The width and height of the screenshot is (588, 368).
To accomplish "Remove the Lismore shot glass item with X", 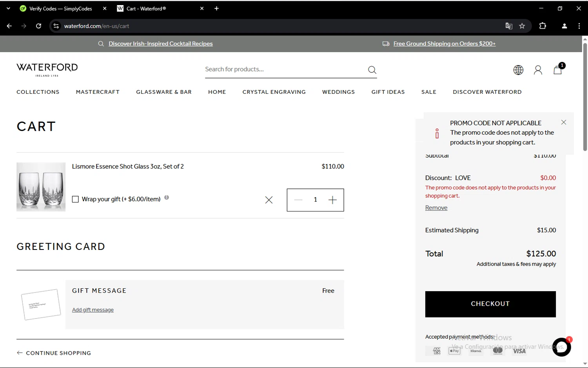I will pos(269,200).
